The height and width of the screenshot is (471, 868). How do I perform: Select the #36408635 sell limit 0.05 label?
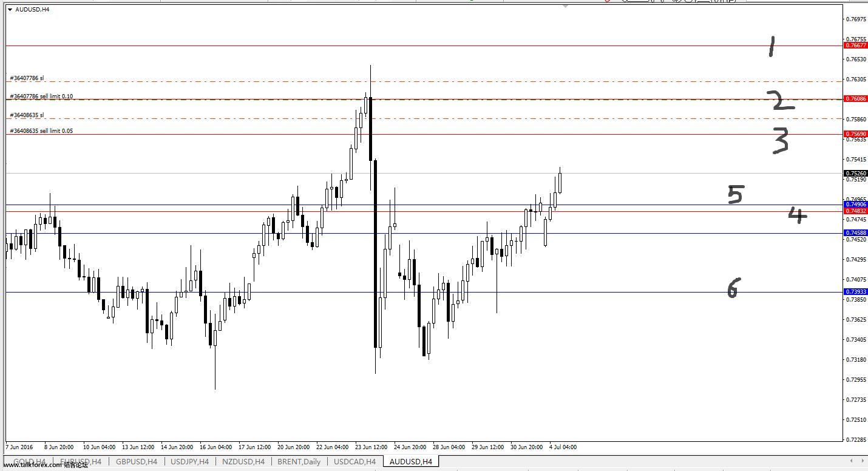pyautogui.click(x=42, y=131)
